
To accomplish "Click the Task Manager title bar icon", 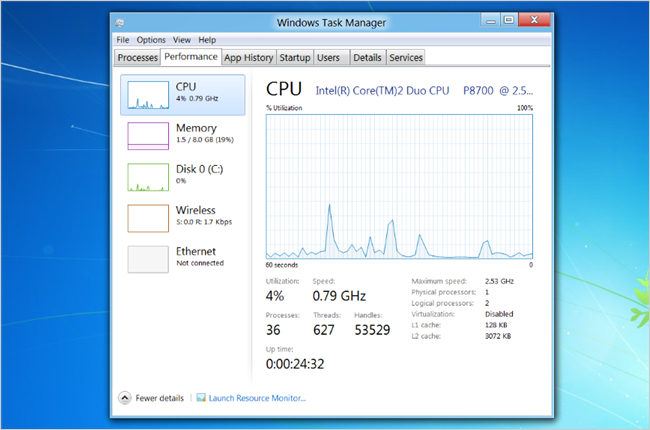I will pos(119,23).
